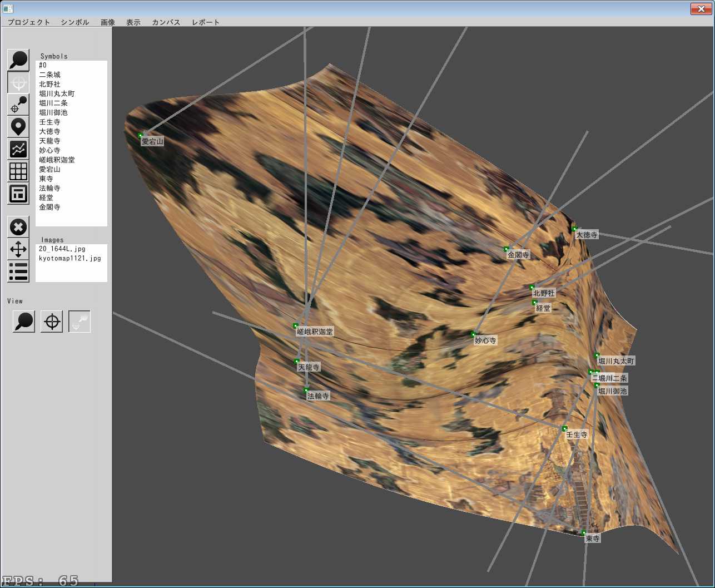Click the 法輪寺 label on the map
This screenshot has height=588, width=715.
(x=319, y=396)
